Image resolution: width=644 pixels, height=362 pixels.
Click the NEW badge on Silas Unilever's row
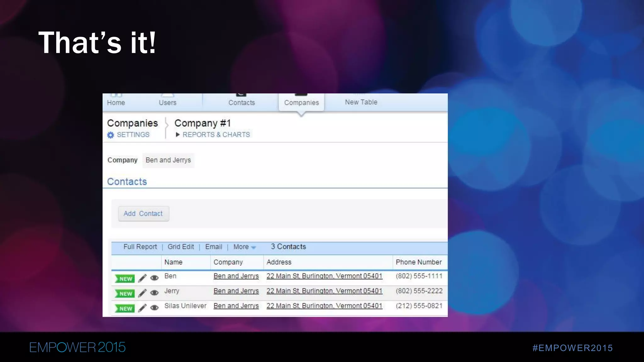(125, 309)
